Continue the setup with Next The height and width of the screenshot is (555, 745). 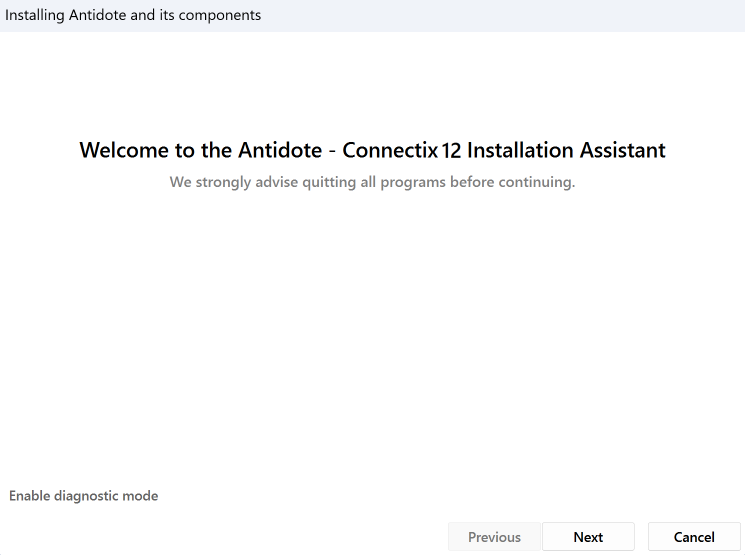coord(588,537)
